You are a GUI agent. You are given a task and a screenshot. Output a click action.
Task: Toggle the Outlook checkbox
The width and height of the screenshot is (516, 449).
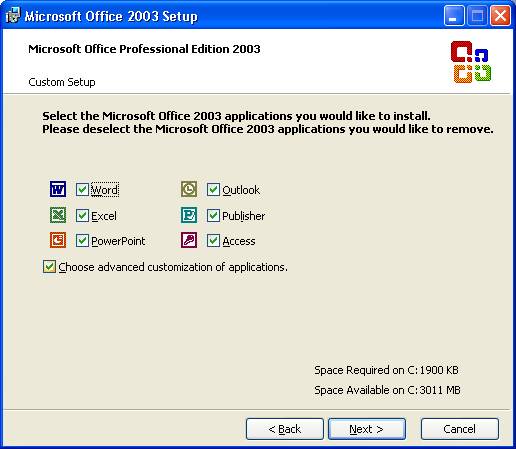(x=213, y=189)
